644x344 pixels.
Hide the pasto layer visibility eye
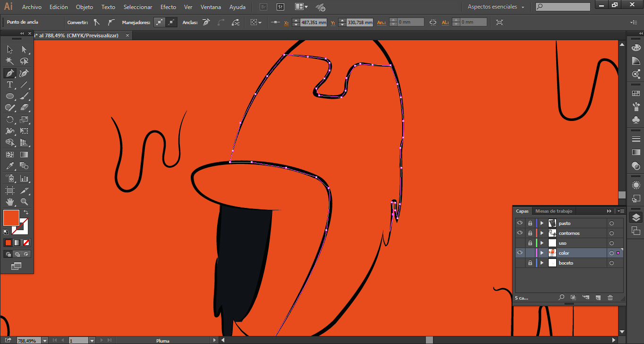520,223
